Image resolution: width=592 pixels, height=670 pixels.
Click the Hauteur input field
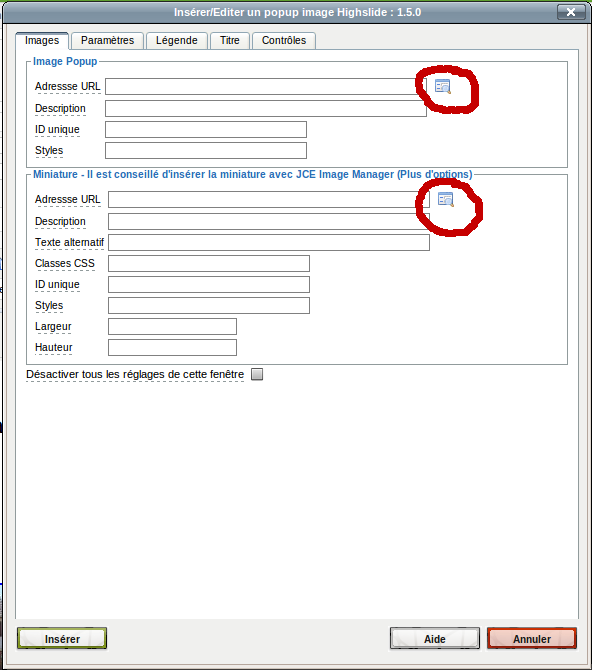(x=172, y=347)
